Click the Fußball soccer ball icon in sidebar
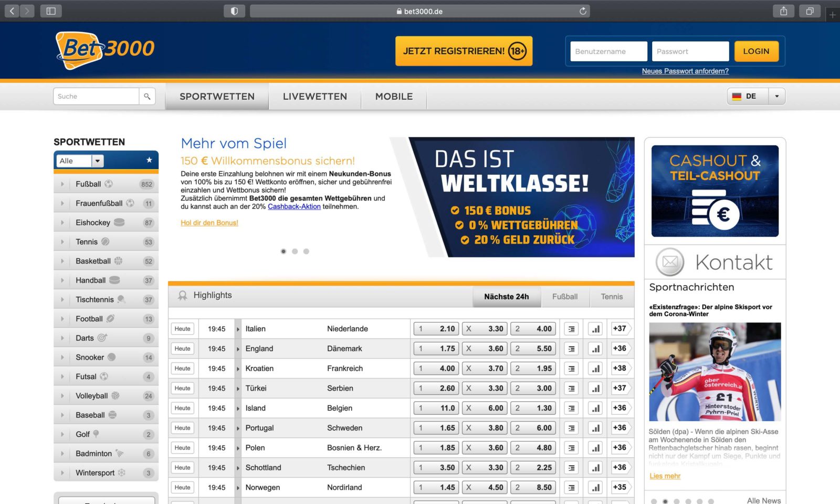 (x=109, y=184)
